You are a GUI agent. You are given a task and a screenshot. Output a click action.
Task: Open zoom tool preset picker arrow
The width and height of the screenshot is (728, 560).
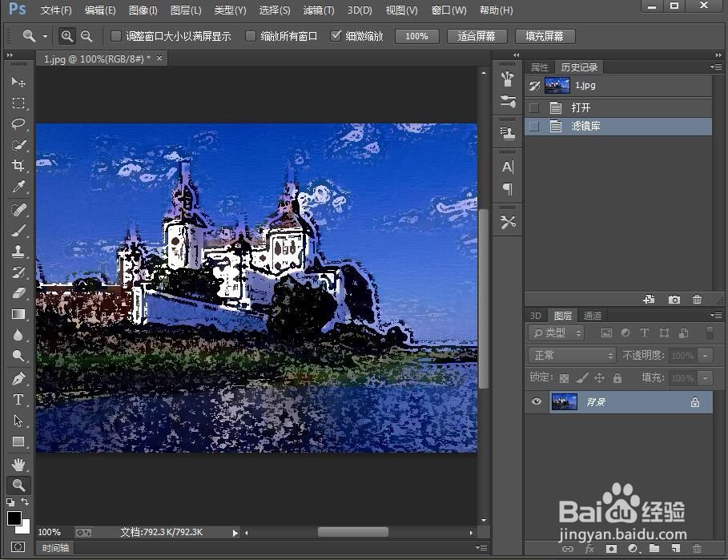coord(45,36)
